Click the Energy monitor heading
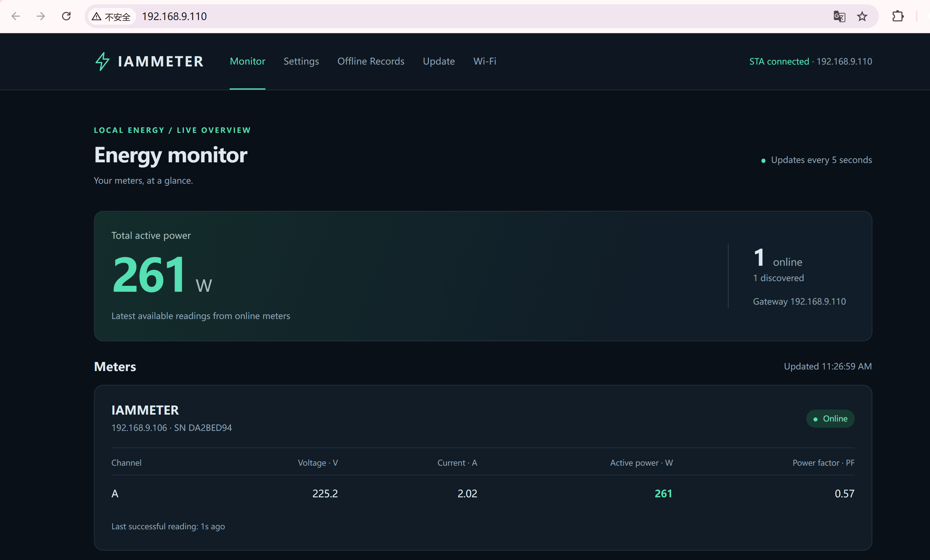 click(x=170, y=155)
